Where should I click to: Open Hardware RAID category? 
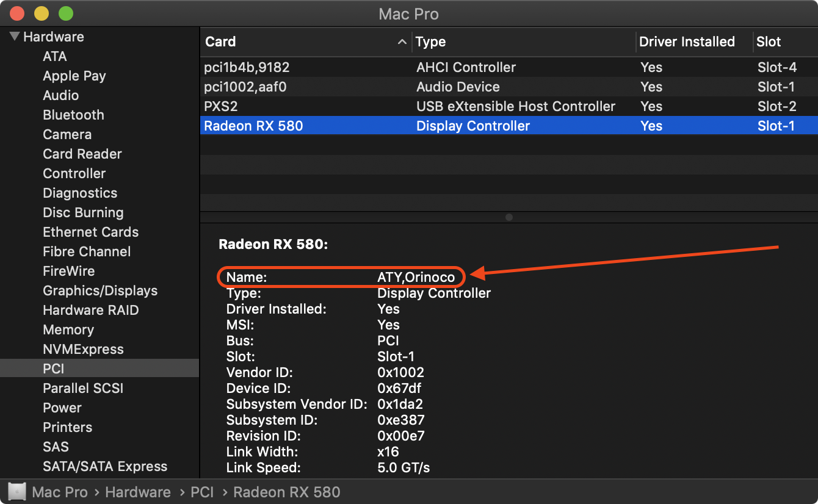point(90,310)
